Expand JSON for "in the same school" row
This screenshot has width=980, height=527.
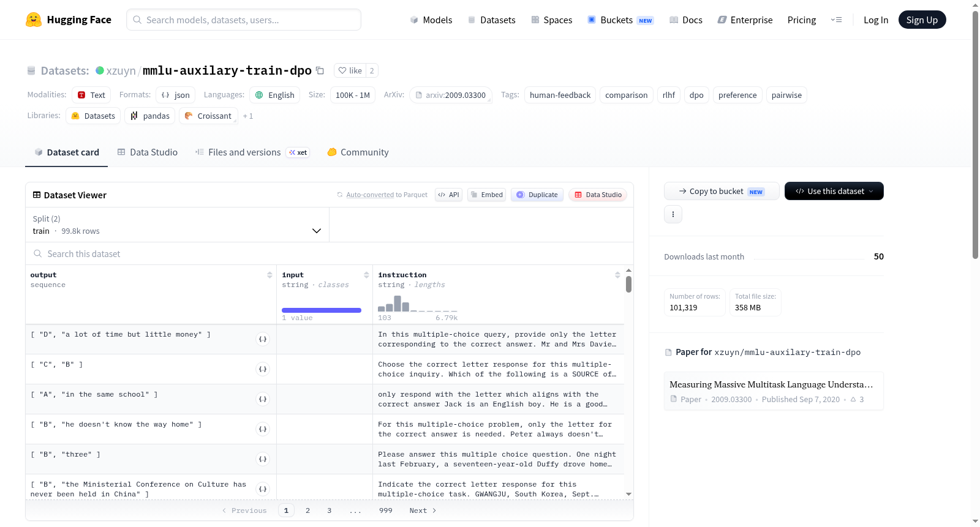coord(263,399)
